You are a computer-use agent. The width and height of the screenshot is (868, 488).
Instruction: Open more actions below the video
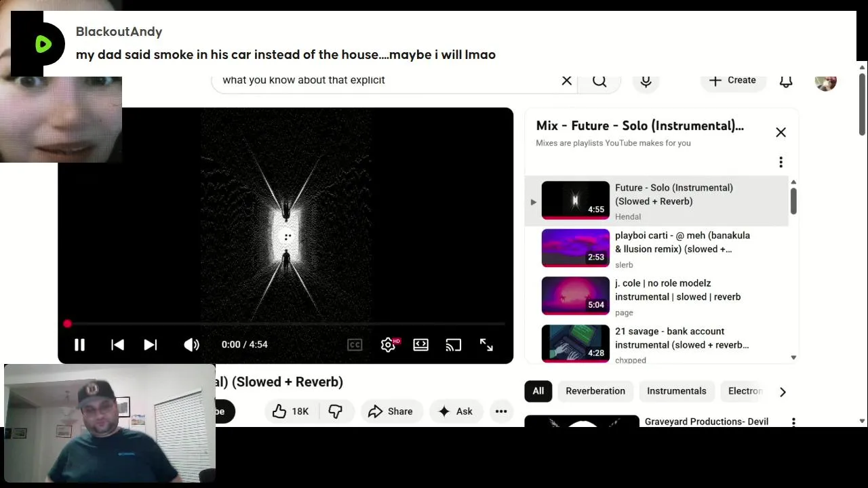coord(501,411)
